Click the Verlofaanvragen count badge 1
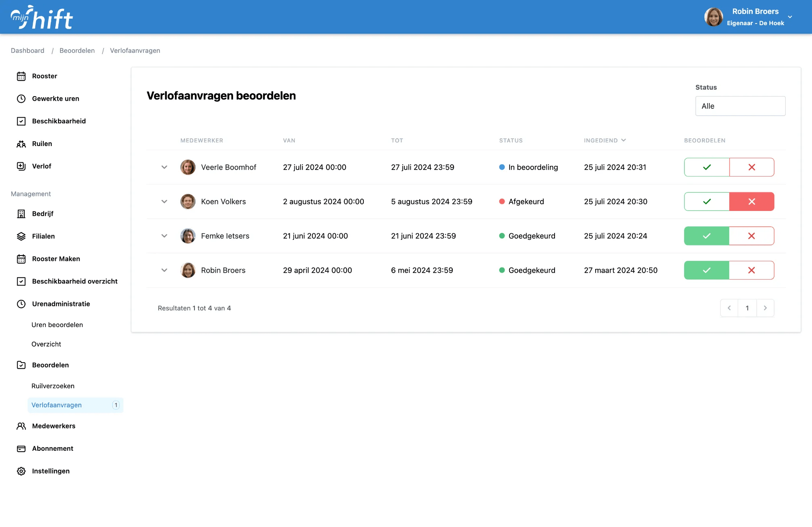 116,405
